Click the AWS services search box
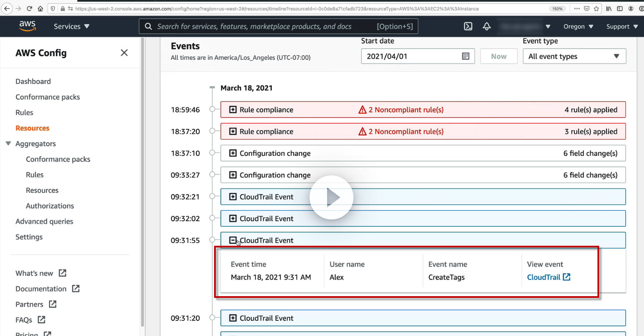 coord(278,26)
